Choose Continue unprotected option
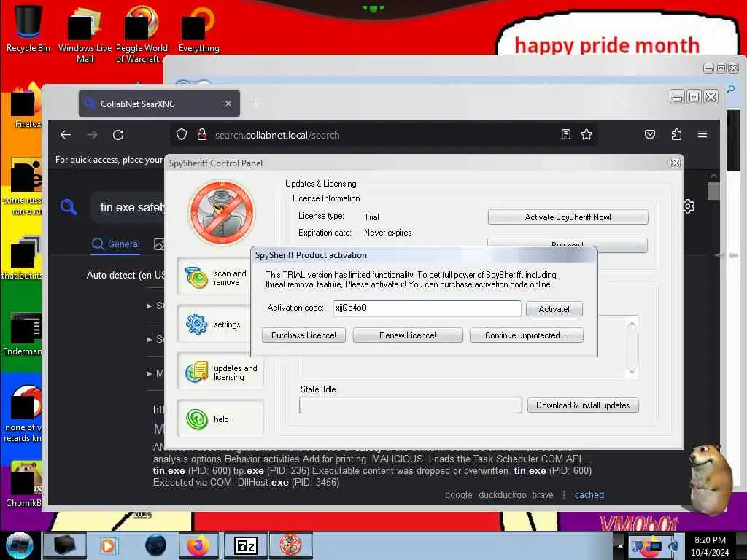Screen dimensions: 747x560 coord(526,335)
